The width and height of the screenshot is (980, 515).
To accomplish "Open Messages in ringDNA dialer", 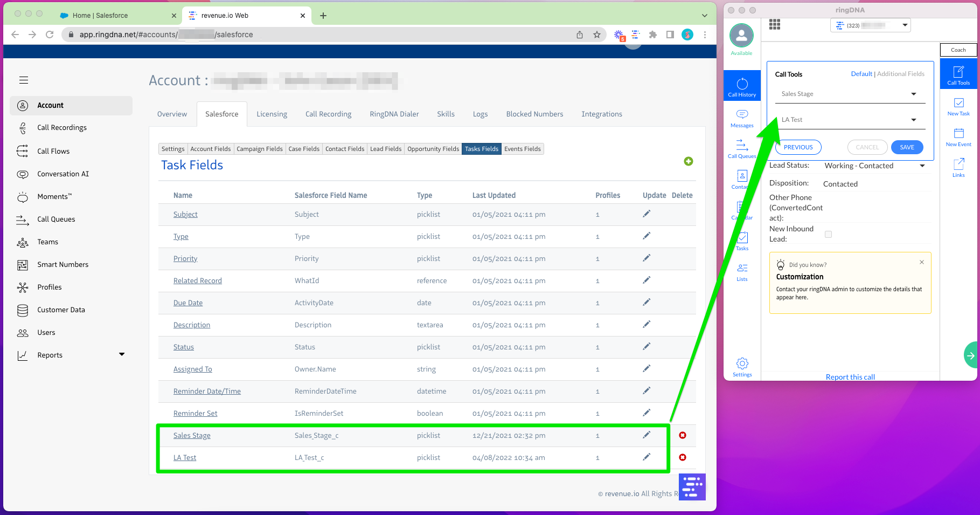I will click(742, 119).
